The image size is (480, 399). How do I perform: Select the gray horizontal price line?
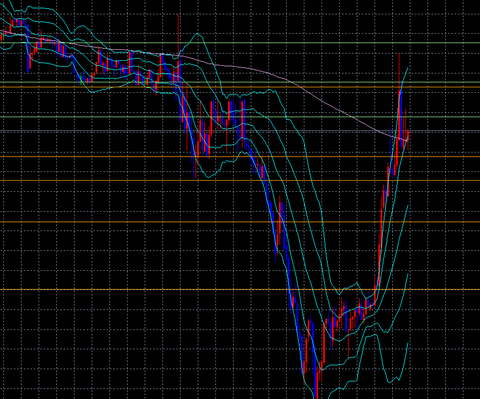tap(240, 131)
